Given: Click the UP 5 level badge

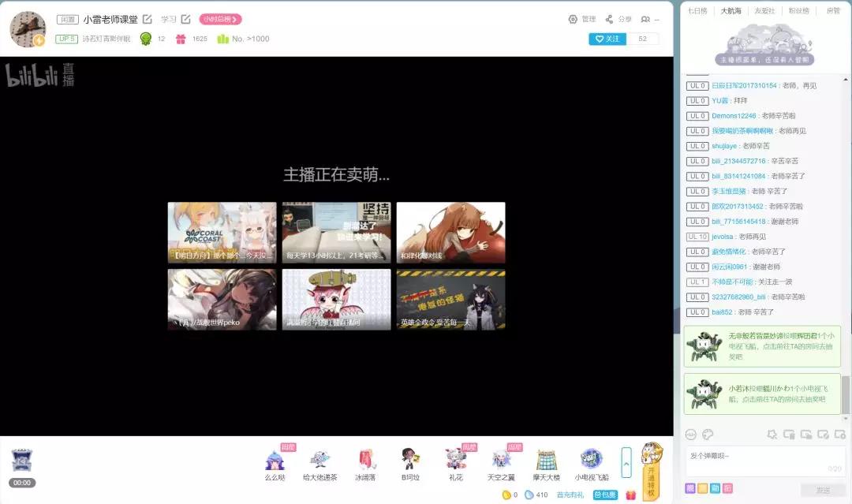Looking at the screenshot, I should pyautogui.click(x=67, y=39).
